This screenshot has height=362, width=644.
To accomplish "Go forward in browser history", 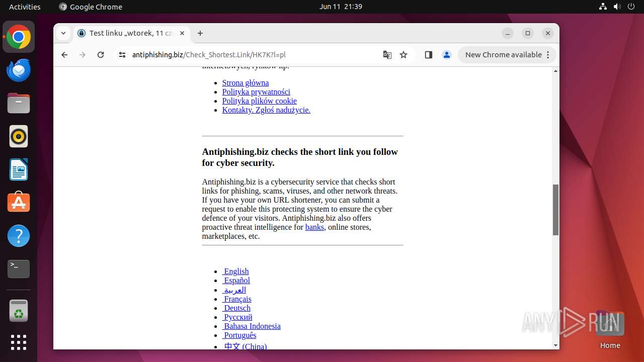I will click(x=83, y=55).
